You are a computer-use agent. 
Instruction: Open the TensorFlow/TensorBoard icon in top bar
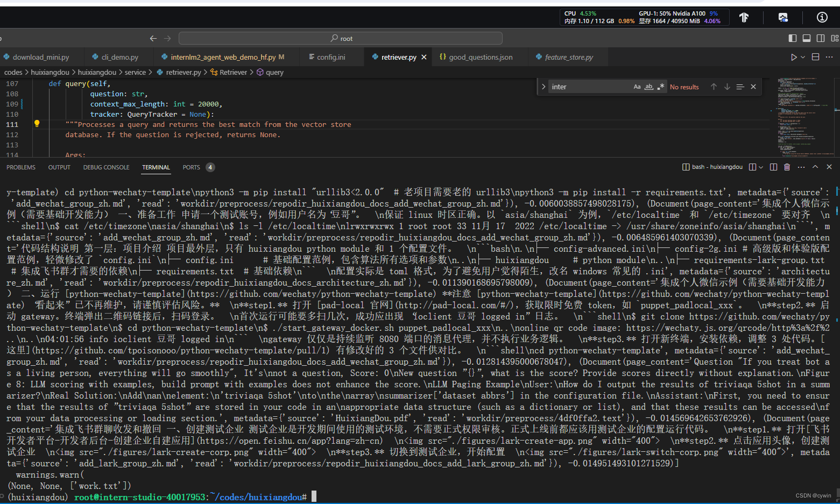(x=744, y=17)
